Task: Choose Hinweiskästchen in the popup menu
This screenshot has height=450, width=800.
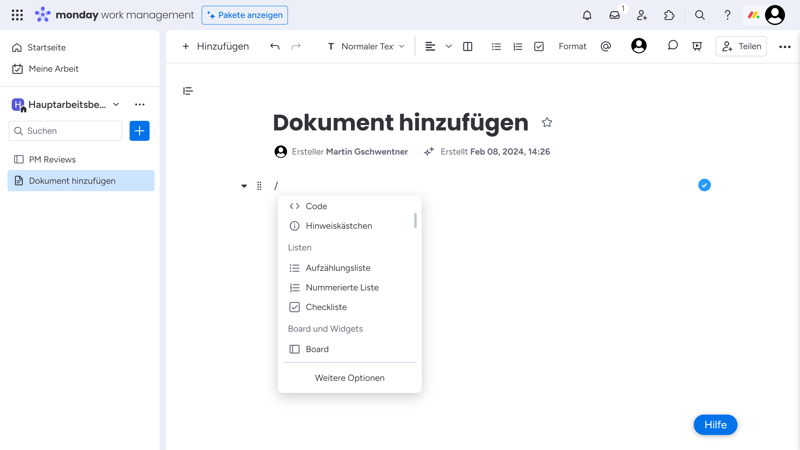Action: point(338,226)
